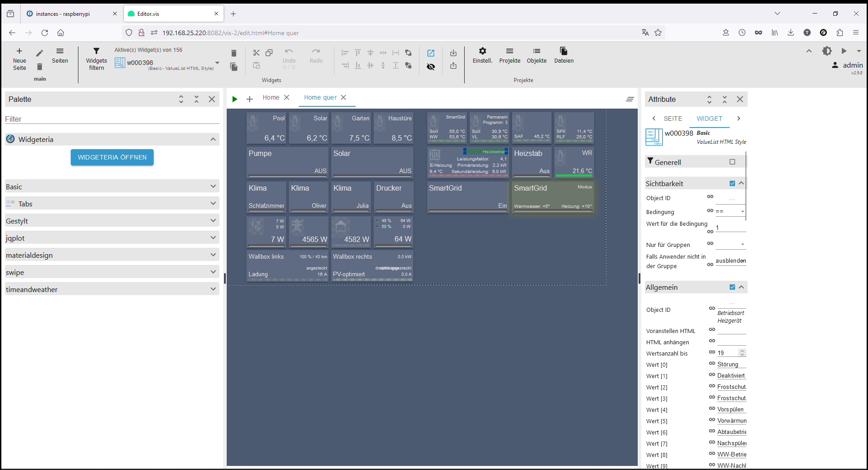Click the cut scissors icon
This screenshot has height=470, width=868.
tap(256, 53)
